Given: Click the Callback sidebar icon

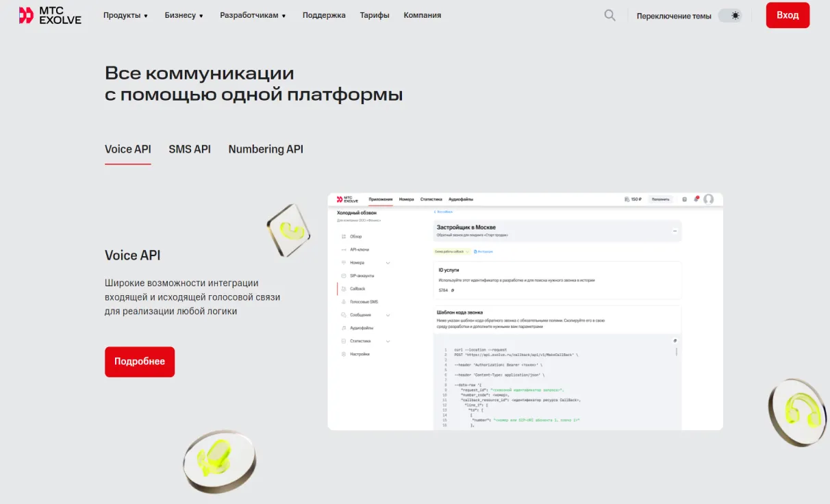Looking at the screenshot, I should (343, 288).
